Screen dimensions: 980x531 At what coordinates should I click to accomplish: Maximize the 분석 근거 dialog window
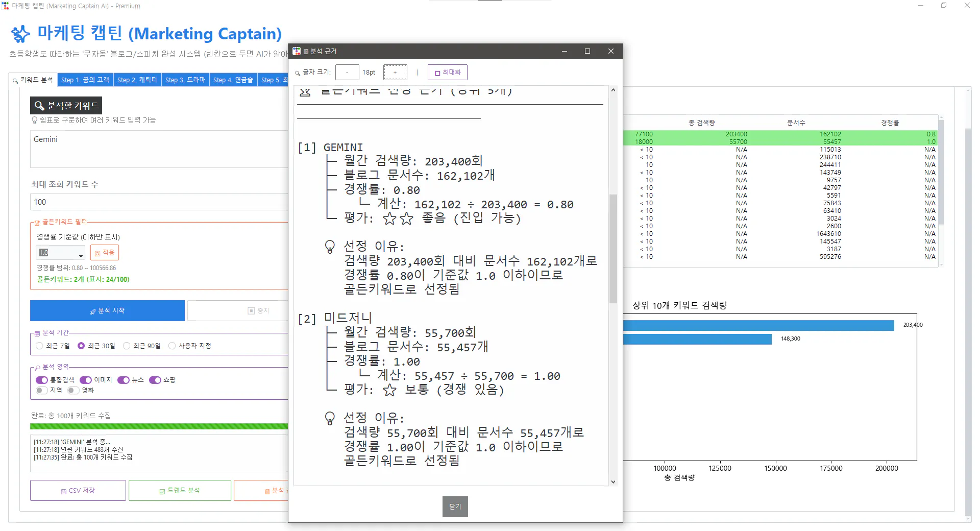[587, 51]
